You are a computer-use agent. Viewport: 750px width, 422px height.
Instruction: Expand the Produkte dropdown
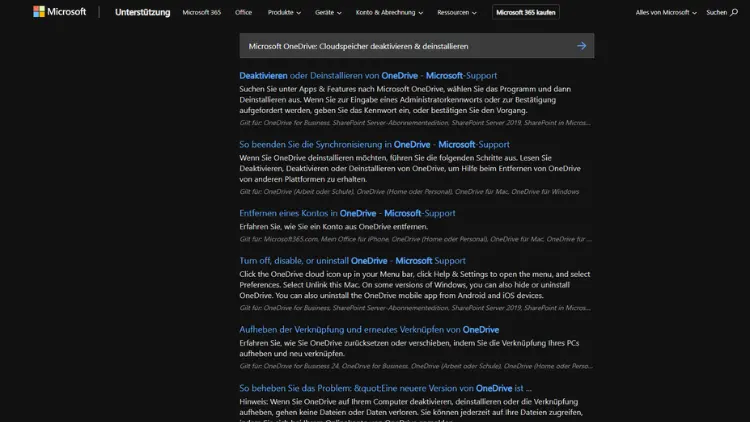284,12
